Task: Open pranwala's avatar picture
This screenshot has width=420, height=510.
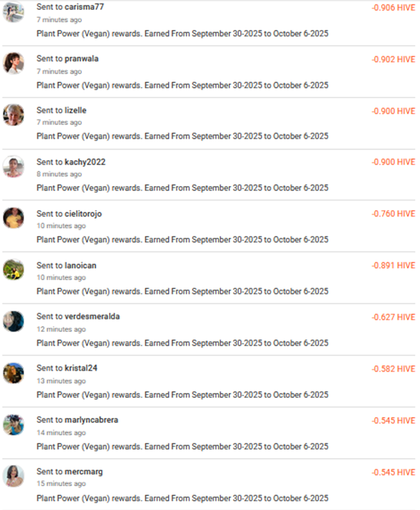Action: coord(13,63)
